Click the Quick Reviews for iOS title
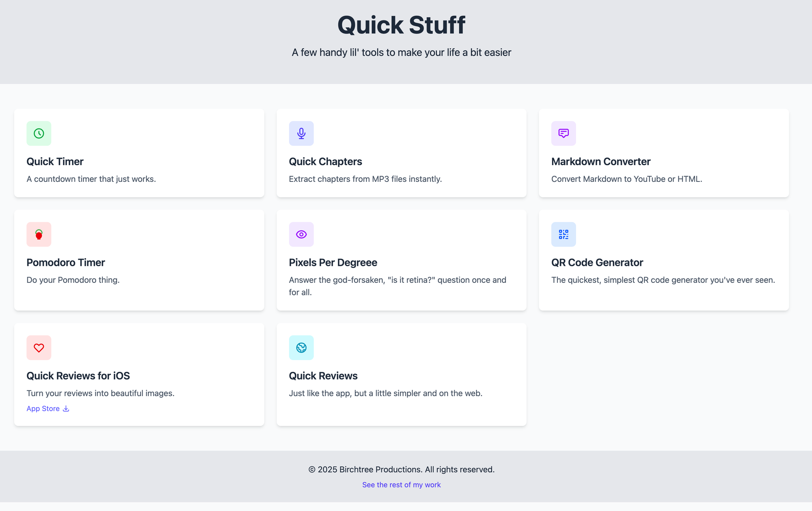 point(78,376)
